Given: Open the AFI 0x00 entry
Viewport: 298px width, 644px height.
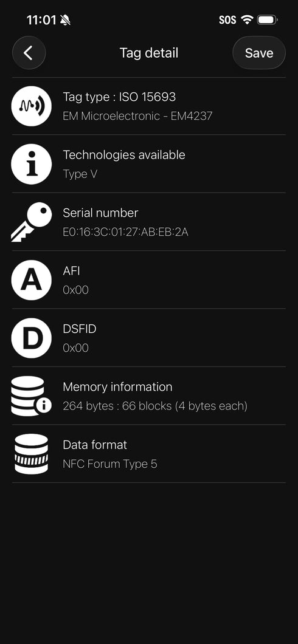Looking at the screenshot, I should click(x=149, y=279).
